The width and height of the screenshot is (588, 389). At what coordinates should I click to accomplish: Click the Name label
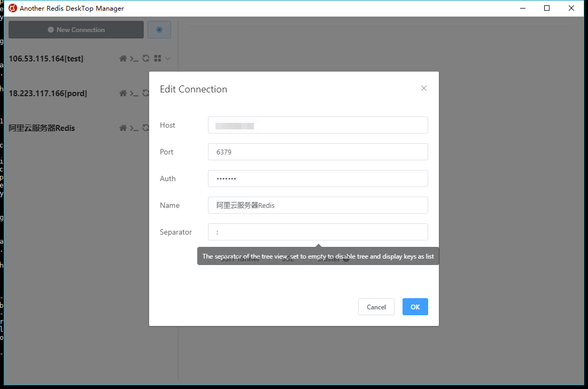(x=169, y=205)
